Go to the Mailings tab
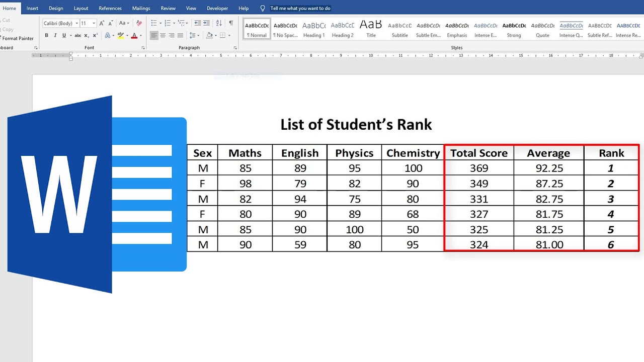Image resolution: width=644 pixels, height=362 pixels. (x=141, y=9)
